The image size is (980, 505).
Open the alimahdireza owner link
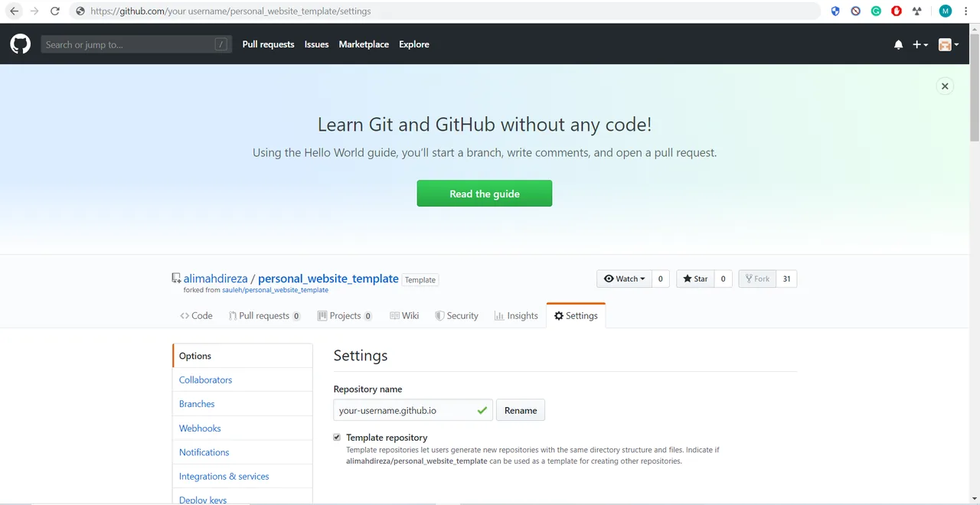215,279
